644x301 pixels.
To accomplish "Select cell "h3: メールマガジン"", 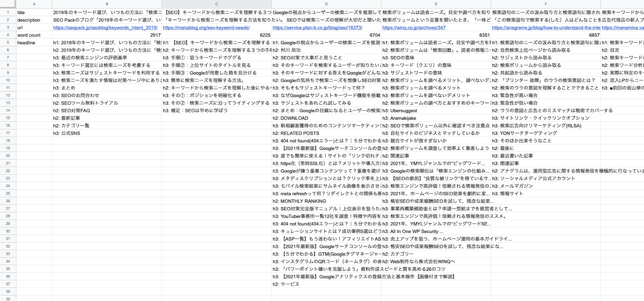I will coord(546,186).
